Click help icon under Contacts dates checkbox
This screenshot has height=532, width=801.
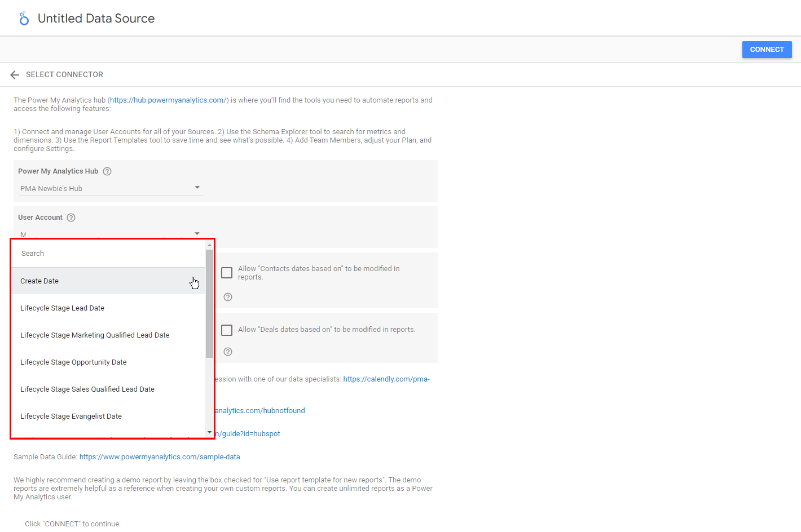(228, 297)
